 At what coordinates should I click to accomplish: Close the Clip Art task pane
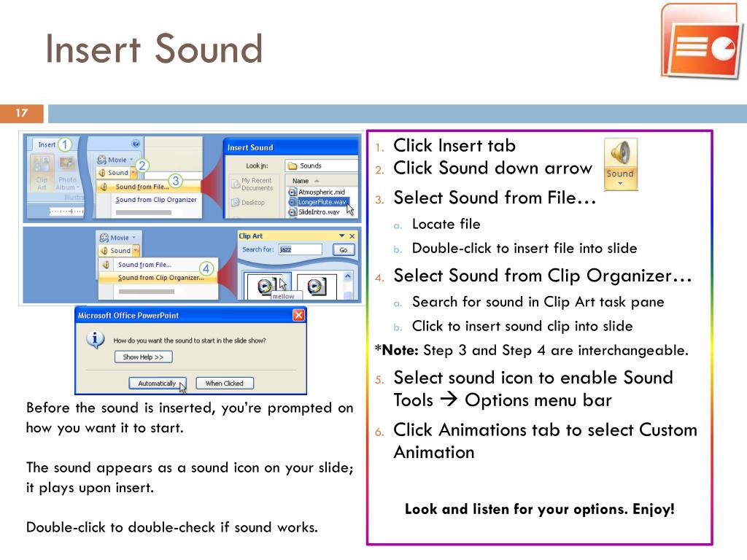tap(352, 236)
